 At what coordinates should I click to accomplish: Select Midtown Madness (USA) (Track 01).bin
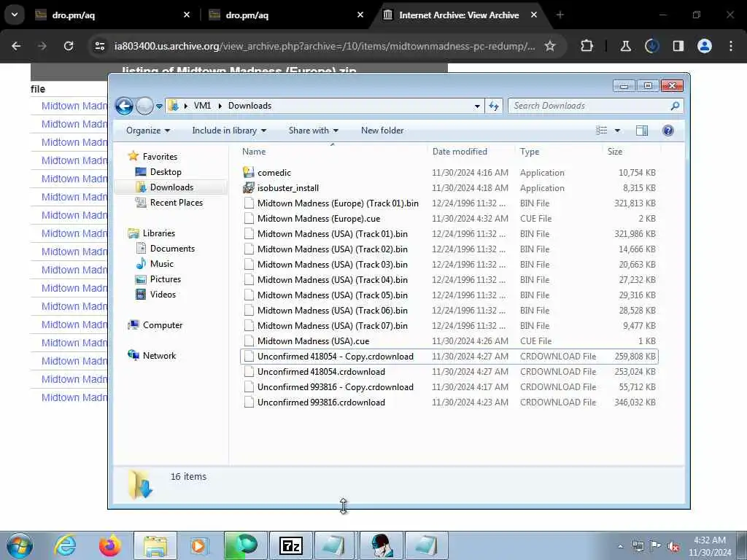333,234
